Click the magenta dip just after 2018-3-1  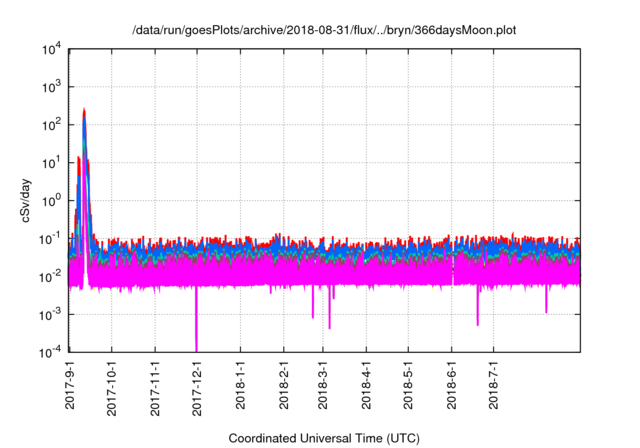click(330, 318)
